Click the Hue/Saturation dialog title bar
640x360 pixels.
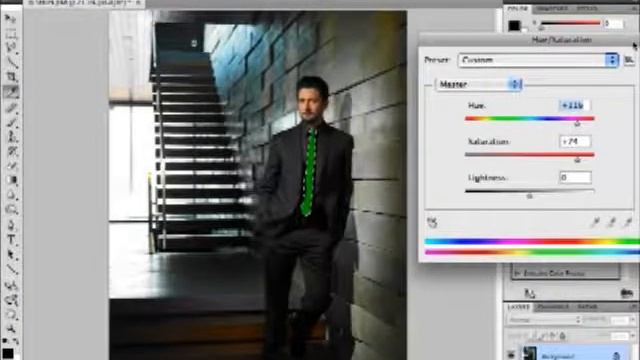pyautogui.click(x=529, y=40)
